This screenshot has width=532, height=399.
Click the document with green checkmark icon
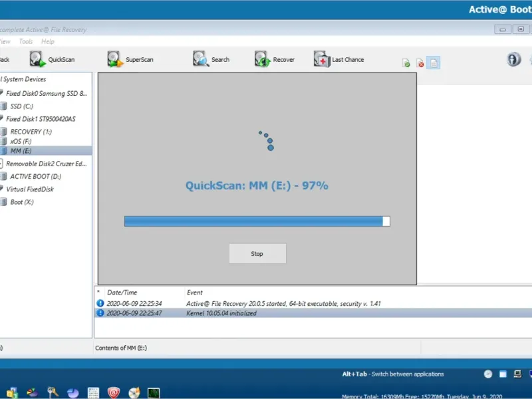pyautogui.click(x=406, y=63)
